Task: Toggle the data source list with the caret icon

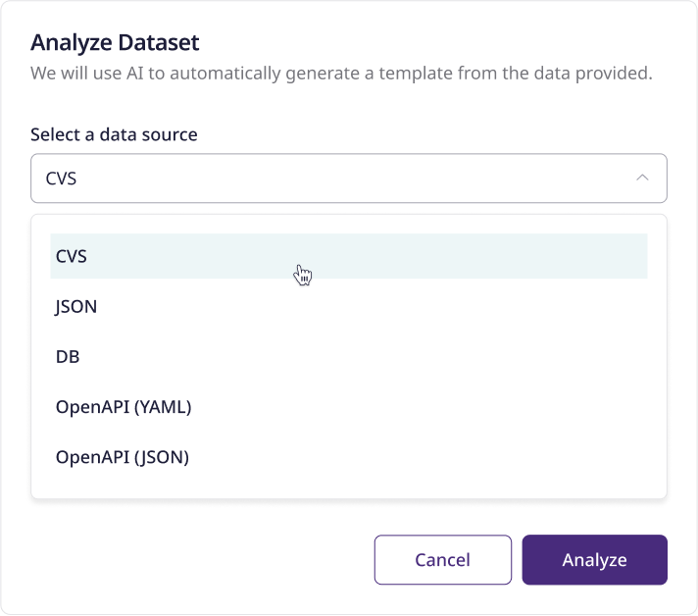Action: (642, 178)
